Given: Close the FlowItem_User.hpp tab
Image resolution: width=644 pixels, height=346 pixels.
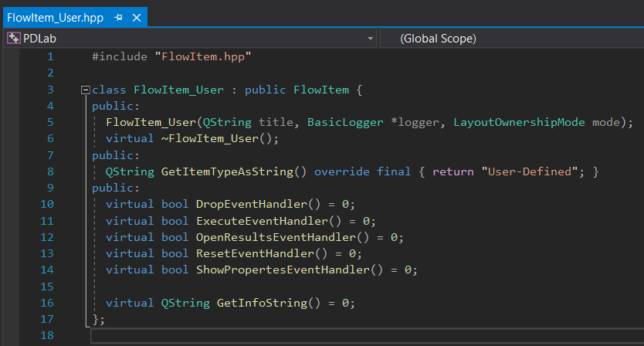Looking at the screenshot, I should 134,16.
